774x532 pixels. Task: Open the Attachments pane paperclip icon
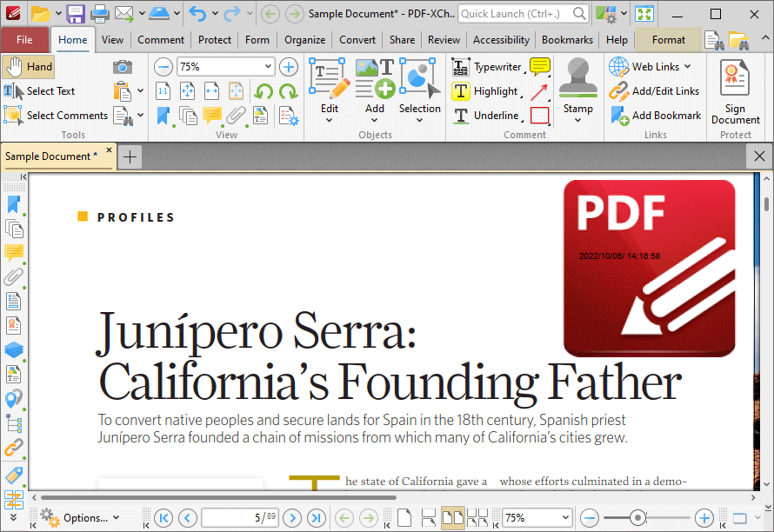point(13,276)
